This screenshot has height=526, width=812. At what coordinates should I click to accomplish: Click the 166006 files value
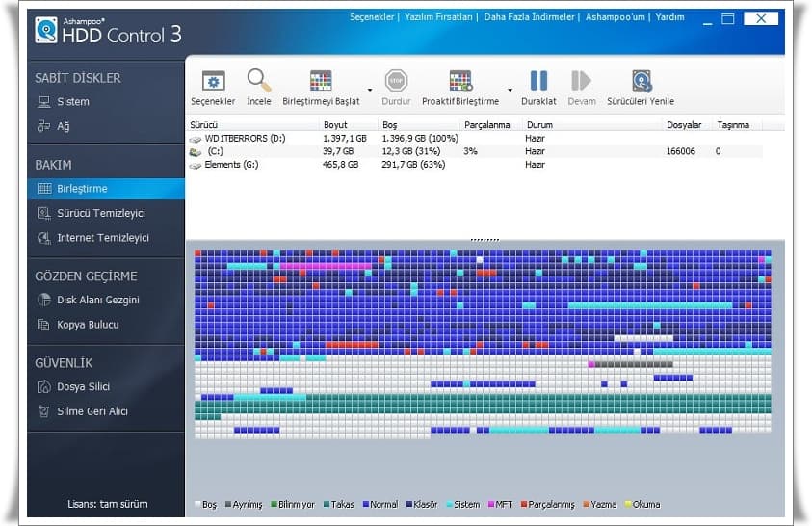[x=680, y=151]
